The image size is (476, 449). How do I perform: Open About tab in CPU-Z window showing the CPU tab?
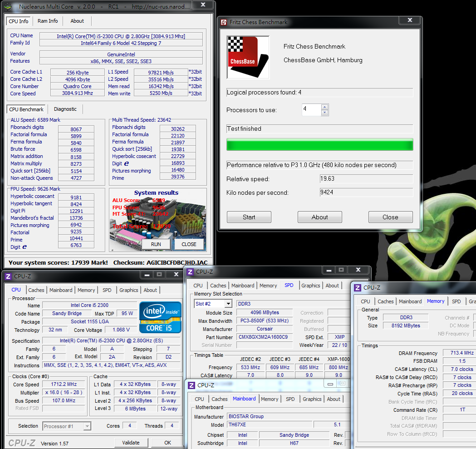150,290
